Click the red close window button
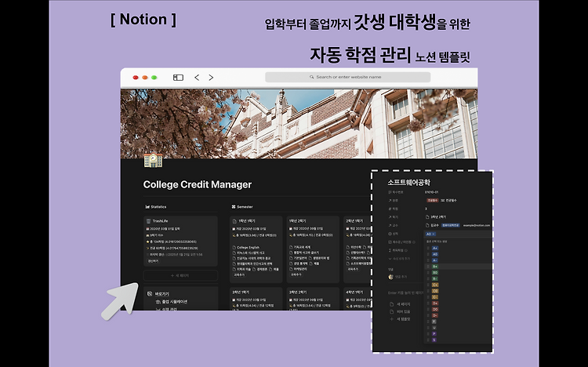This screenshot has width=588, height=367. pyautogui.click(x=136, y=78)
